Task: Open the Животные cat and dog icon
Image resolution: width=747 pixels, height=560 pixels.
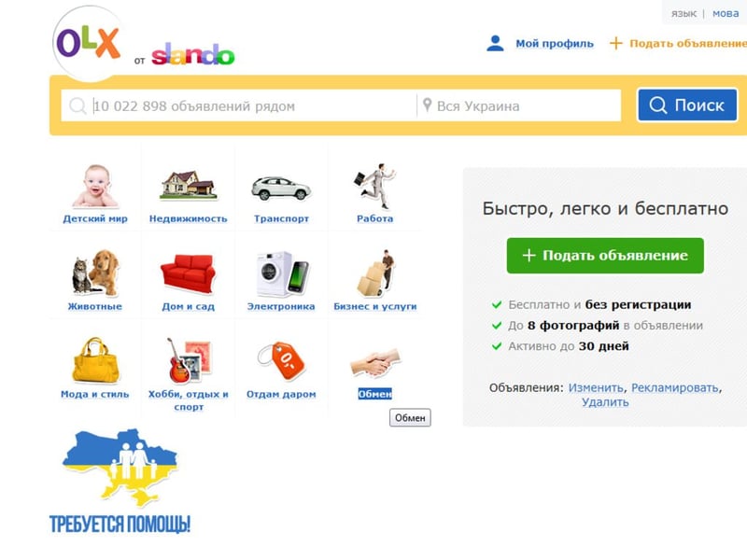Action: pyautogui.click(x=95, y=273)
